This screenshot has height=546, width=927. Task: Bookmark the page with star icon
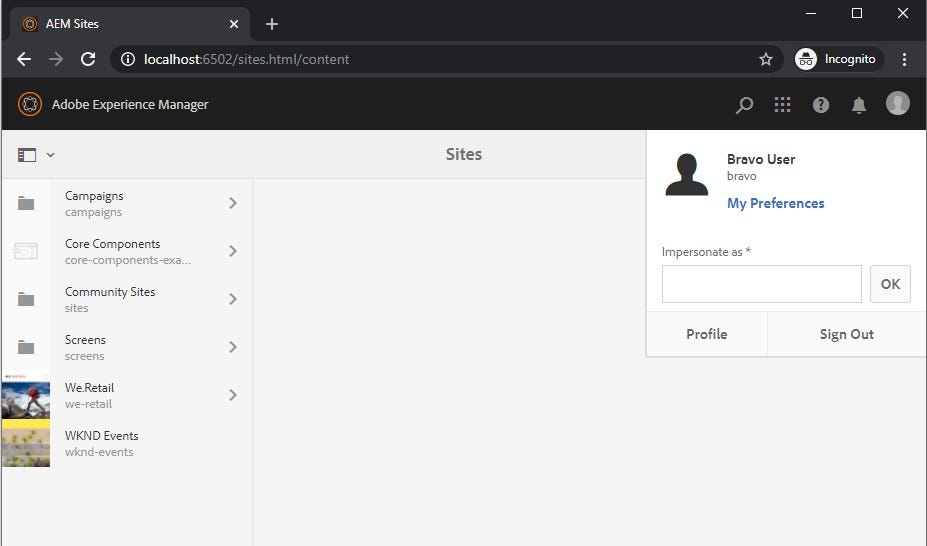[x=766, y=59]
